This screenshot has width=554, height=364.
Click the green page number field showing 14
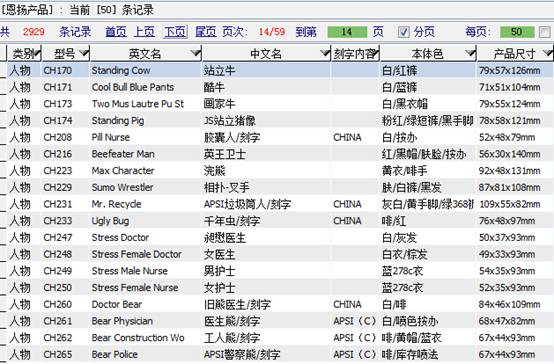click(x=347, y=32)
